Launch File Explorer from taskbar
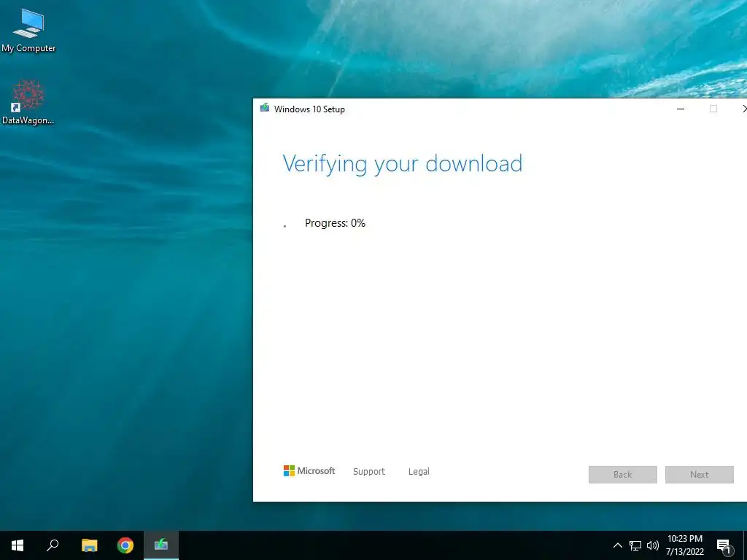The width and height of the screenshot is (747, 560). [89, 545]
